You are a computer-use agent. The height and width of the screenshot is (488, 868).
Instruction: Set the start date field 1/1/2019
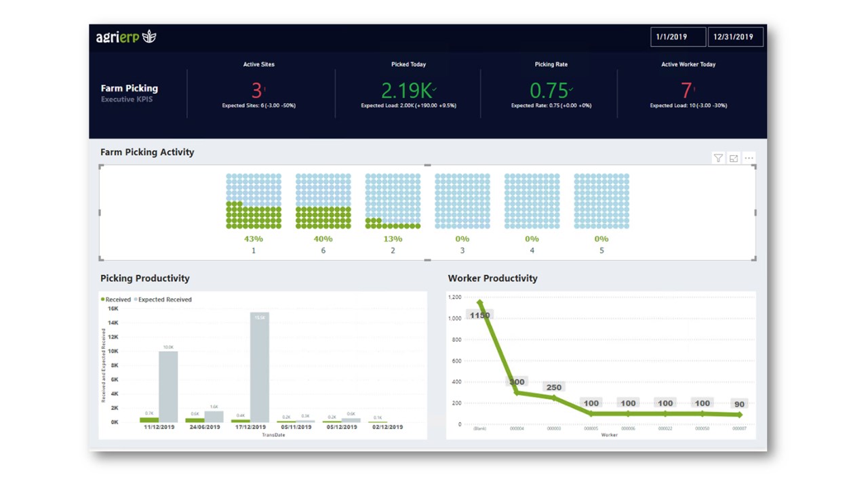tap(678, 37)
